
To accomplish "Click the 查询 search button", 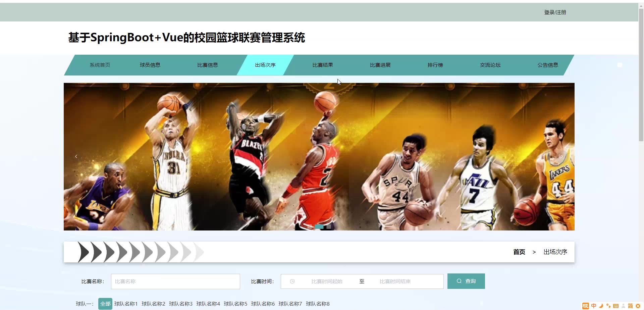I will click(466, 281).
